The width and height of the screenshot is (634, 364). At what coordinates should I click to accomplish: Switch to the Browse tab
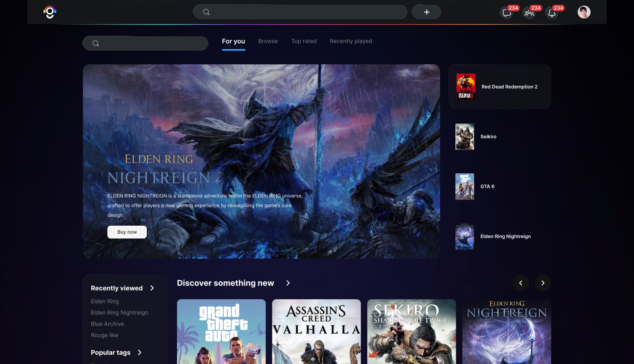(x=268, y=41)
